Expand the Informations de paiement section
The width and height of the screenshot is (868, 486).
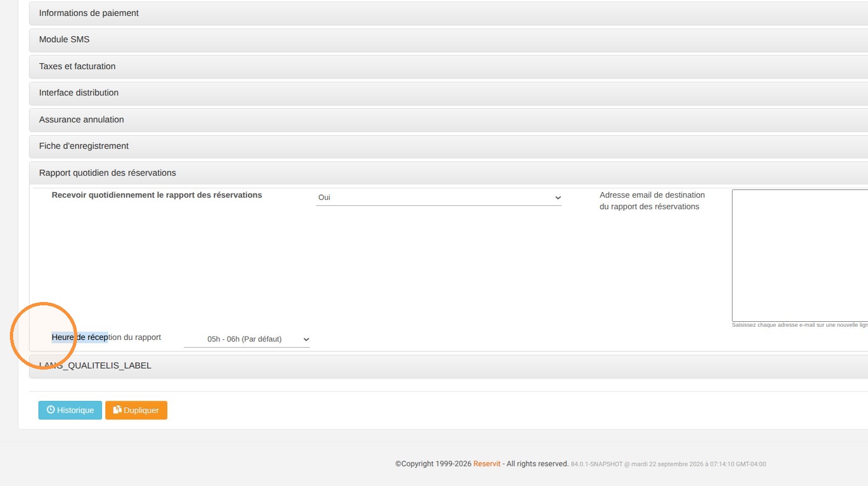point(448,13)
